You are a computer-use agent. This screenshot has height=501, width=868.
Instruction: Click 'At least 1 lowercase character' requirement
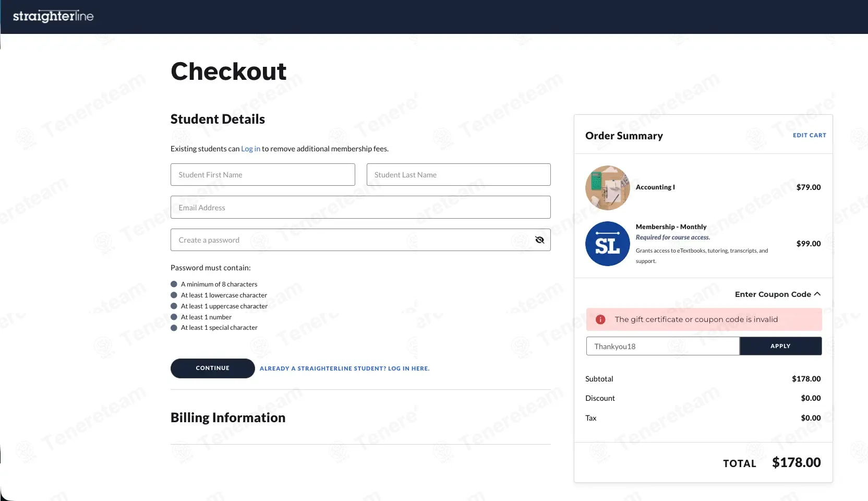pyautogui.click(x=224, y=295)
